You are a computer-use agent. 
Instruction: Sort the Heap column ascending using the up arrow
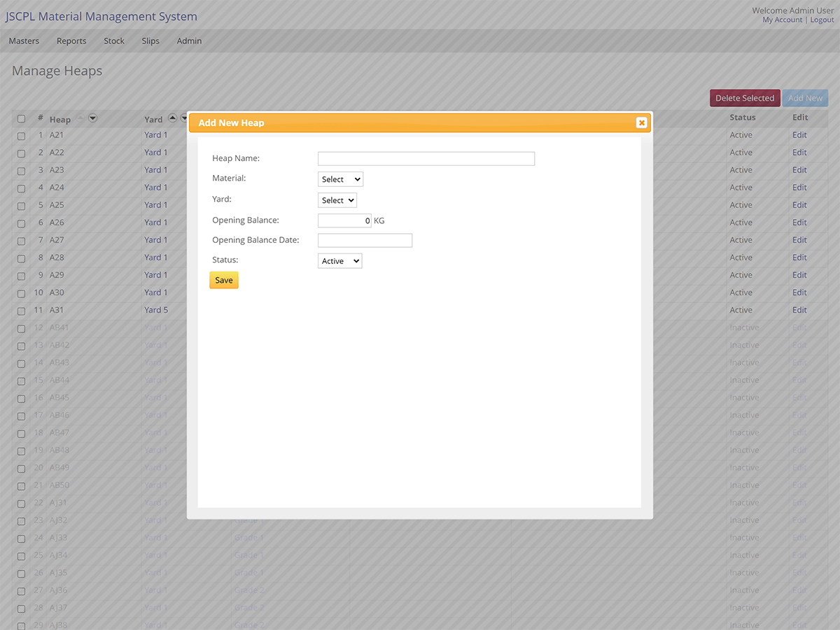tap(80, 118)
